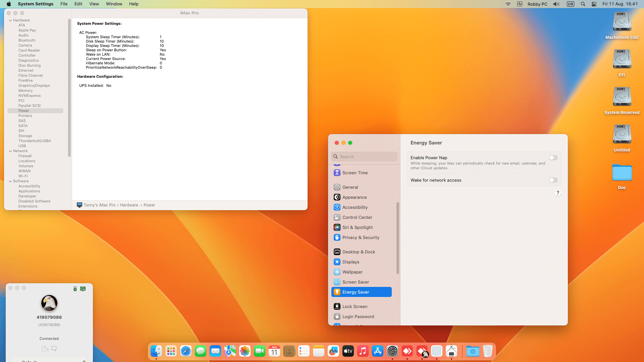Open FaceTime from the Dock

coord(260,351)
